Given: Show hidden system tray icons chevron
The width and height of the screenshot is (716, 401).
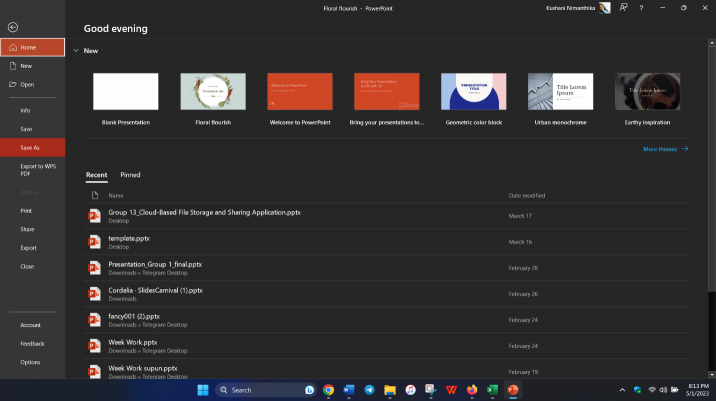Looking at the screenshot, I should (x=622, y=390).
